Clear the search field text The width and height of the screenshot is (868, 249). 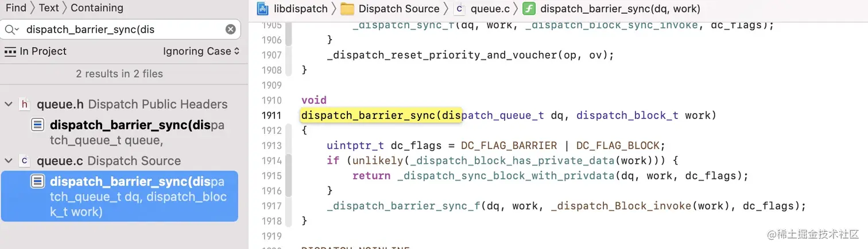pos(230,29)
